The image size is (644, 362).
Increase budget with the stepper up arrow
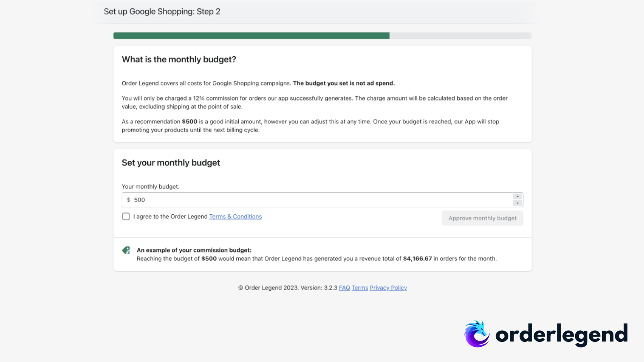click(x=518, y=196)
